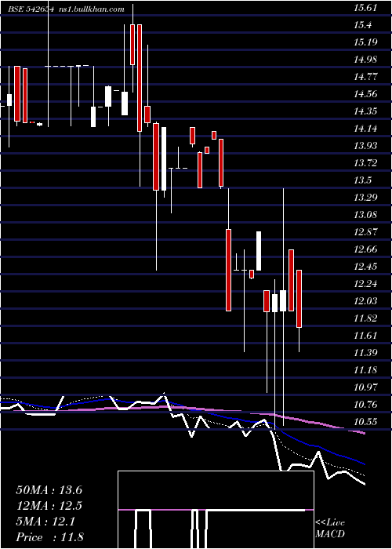Click the 11.61 price axis label
The height and width of the screenshot is (549, 392).
point(365,336)
